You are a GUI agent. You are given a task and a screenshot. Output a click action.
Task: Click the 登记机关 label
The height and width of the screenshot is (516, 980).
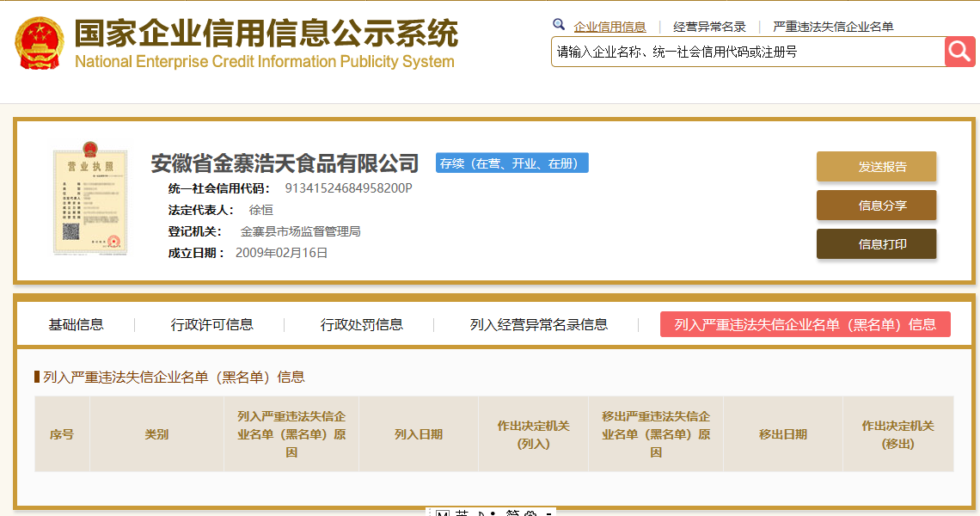click(x=195, y=231)
